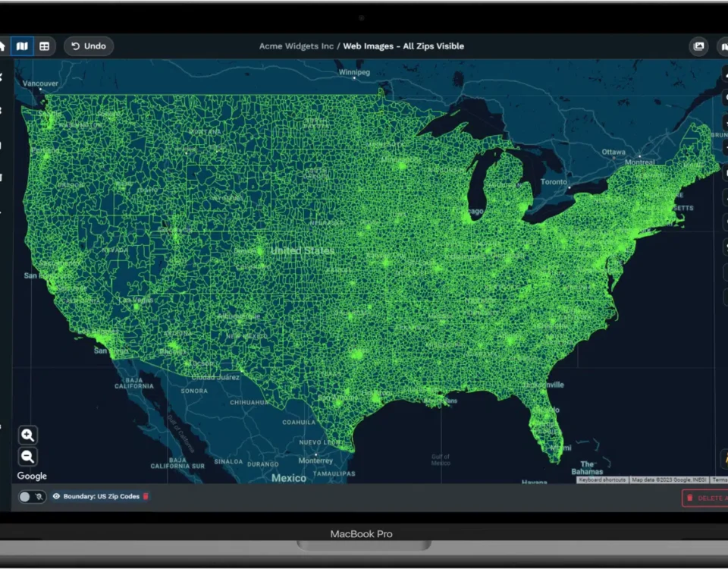The image size is (728, 569).
Task: Select the Web Images - All Zips Visible title
Action: pos(403,46)
